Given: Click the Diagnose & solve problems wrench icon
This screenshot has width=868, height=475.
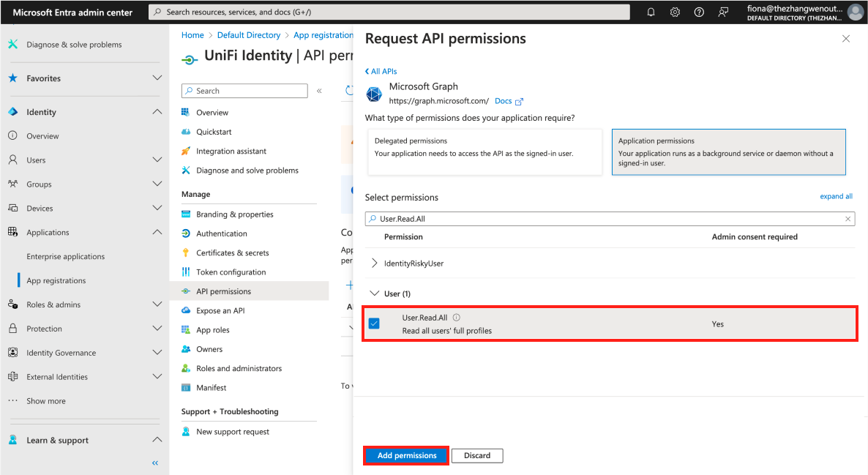Looking at the screenshot, I should [12, 45].
